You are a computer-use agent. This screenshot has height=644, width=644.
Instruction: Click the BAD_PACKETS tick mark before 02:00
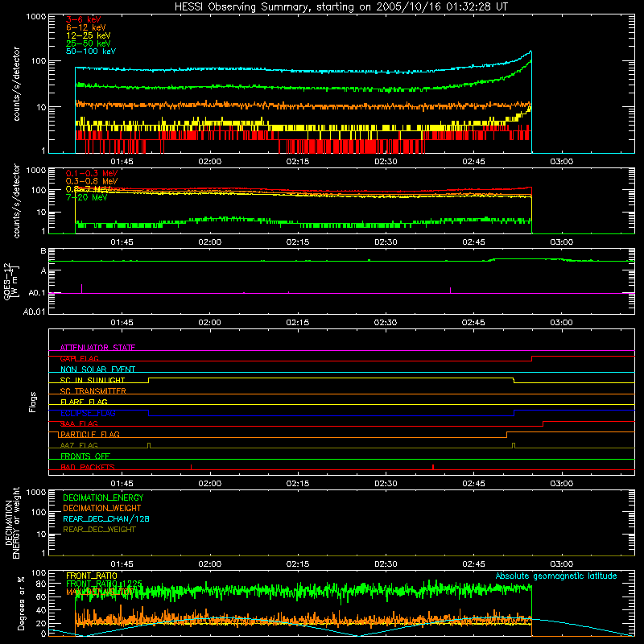pyautogui.click(x=191, y=467)
